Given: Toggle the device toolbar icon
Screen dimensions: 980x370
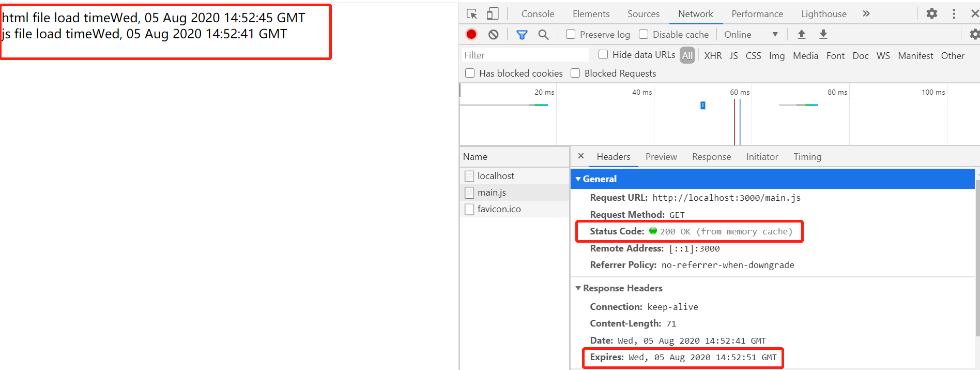Looking at the screenshot, I should 492,14.
